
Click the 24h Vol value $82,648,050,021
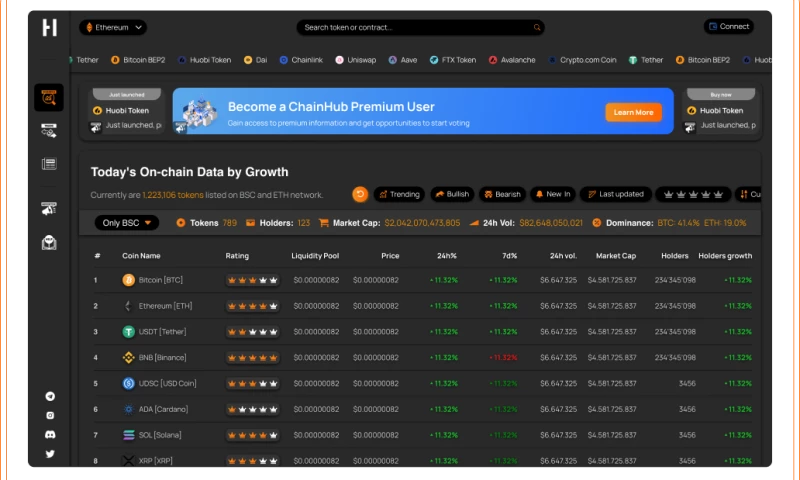coord(551,223)
